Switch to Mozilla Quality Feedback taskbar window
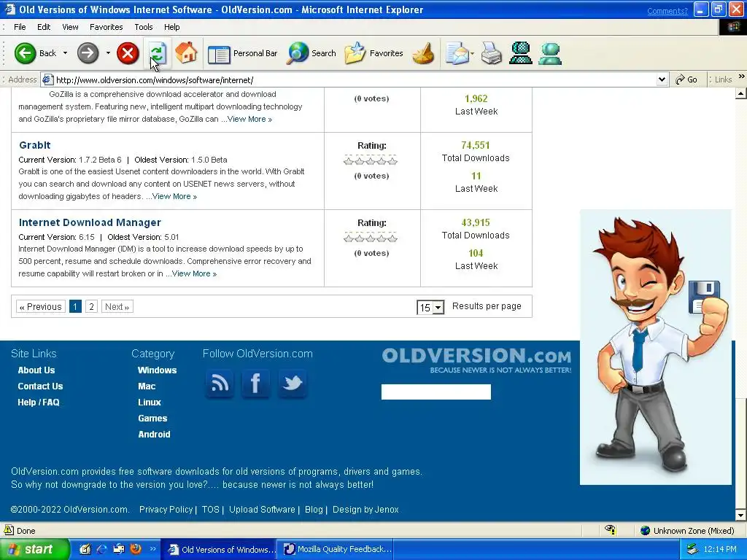 [337, 549]
